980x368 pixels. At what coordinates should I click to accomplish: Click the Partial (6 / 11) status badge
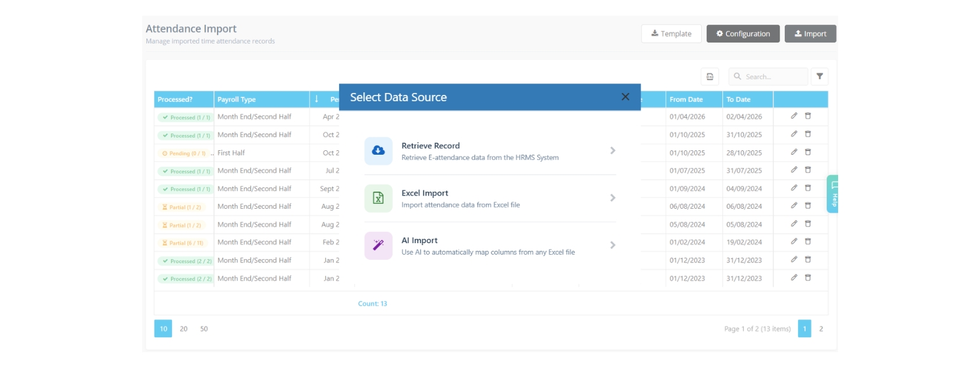[x=183, y=243]
